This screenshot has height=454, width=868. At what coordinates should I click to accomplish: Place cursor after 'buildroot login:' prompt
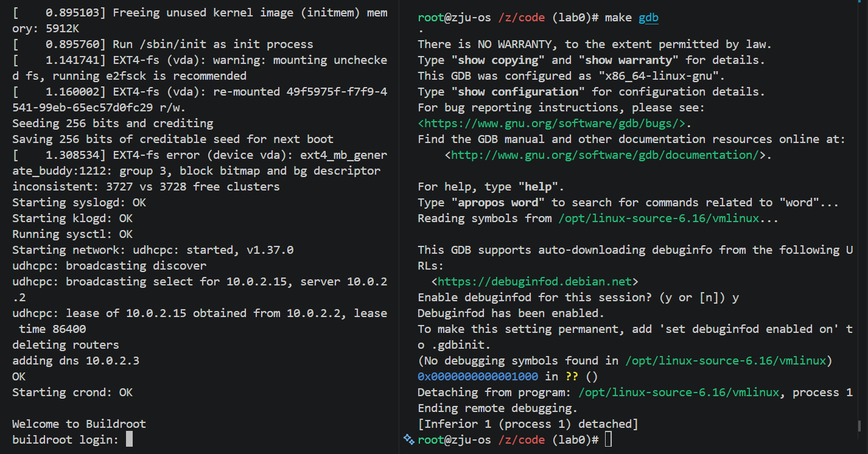[x=129, y=440]
